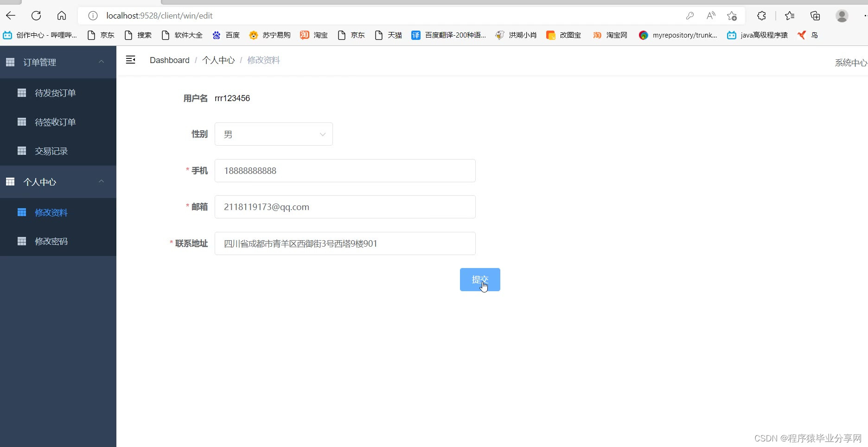Focus the 手机 phone number field
868x447 pixels.
(x=345, y=171)
